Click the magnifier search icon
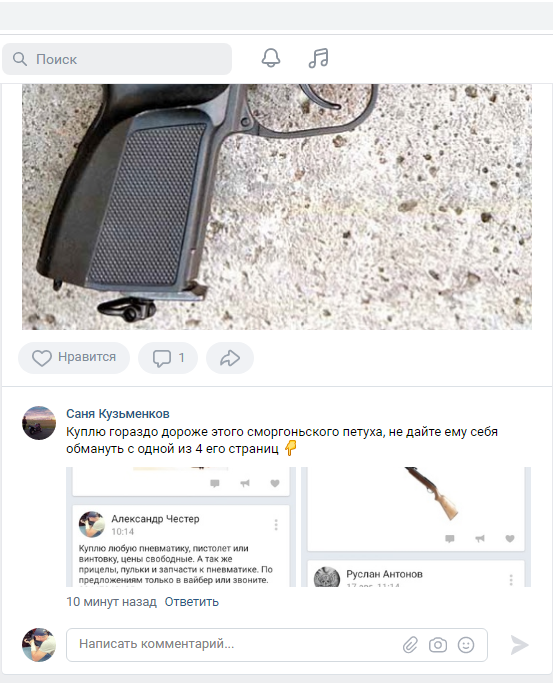The image size is (553, 683). click(x=20, y=59)
